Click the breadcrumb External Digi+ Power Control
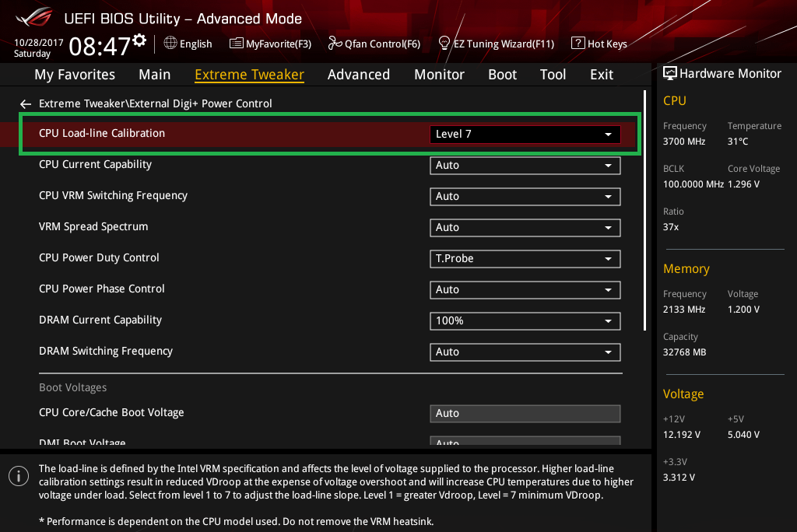797x532 pixels. tap(201, 103)
